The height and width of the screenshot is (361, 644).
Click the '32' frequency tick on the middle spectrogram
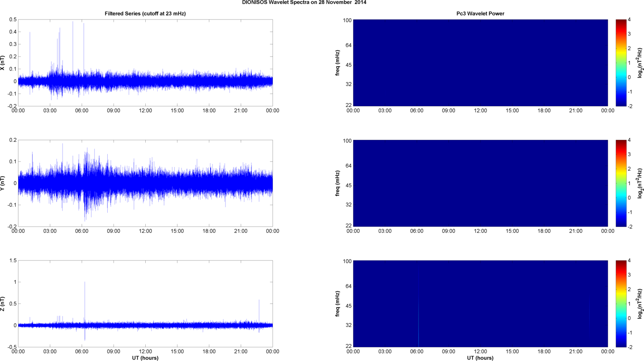349,205
